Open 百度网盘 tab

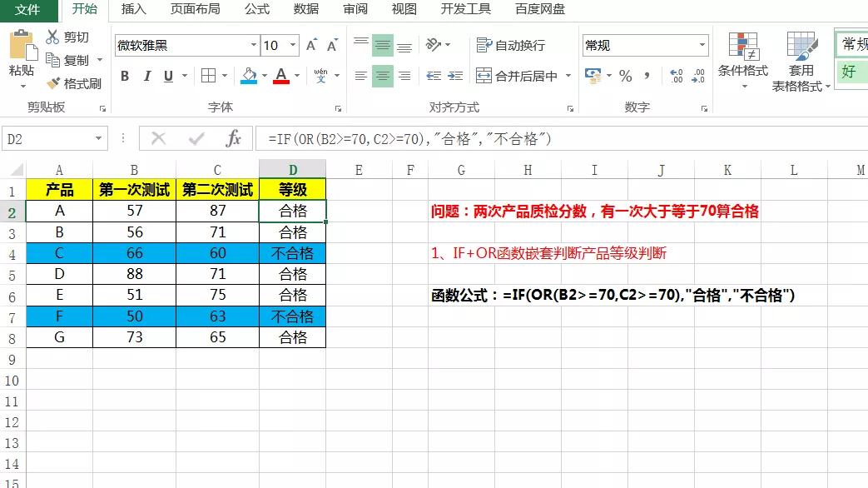click(x=540, y=9)
